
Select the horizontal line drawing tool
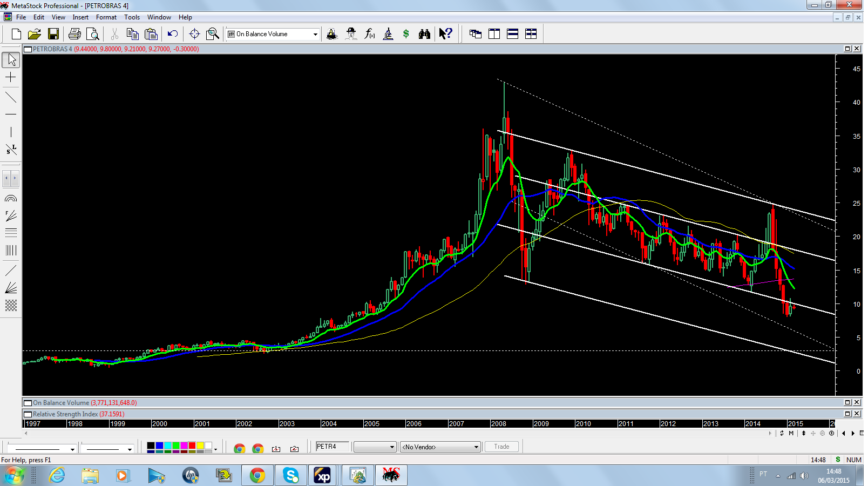point(11,114)
